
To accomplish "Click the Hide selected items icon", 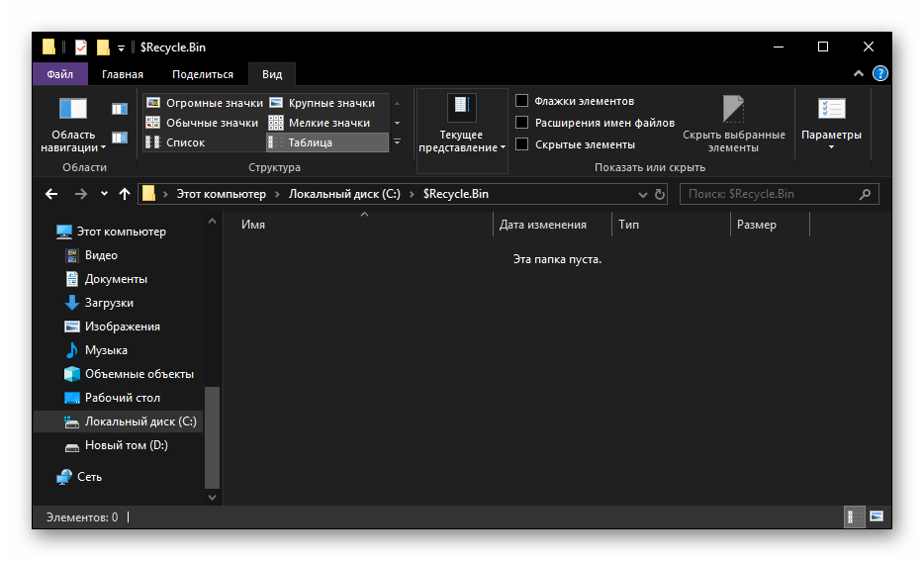I will [733, 109].
